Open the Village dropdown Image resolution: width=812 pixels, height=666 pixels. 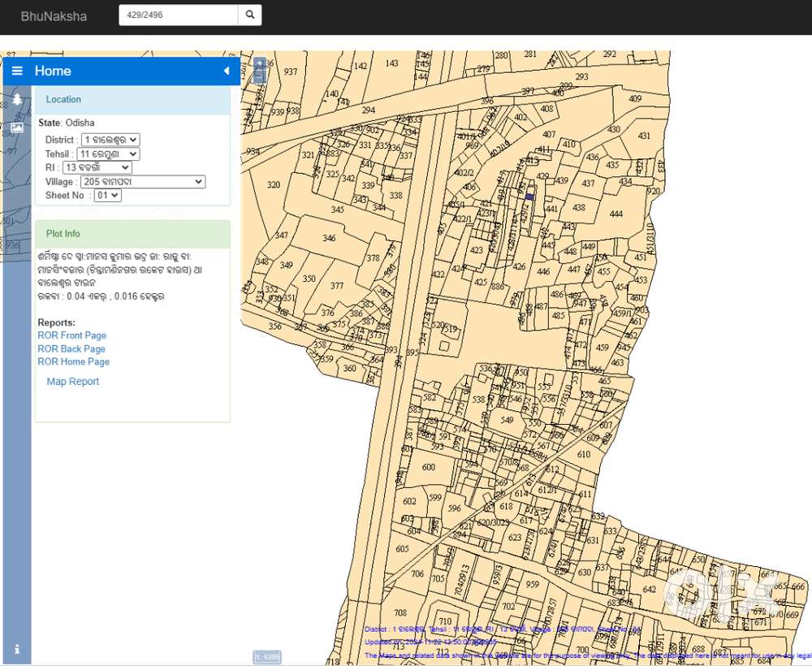(142, 182)
